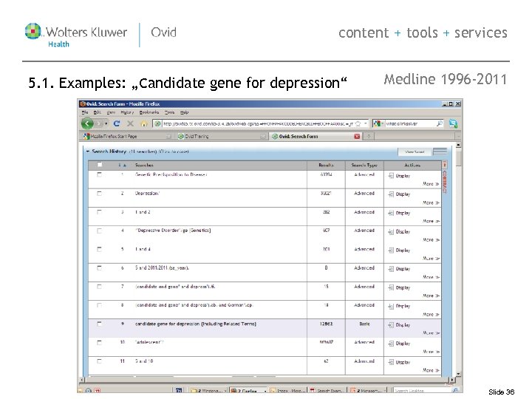Click the magnifier icon in the search box
The height and width of the screenshot is (399, 532).
point(439,123)
